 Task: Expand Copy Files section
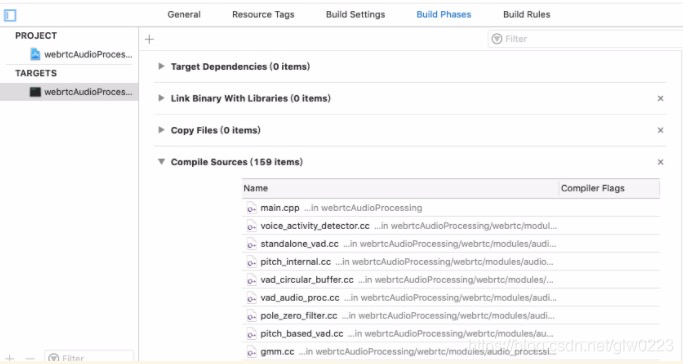point(161,130)
